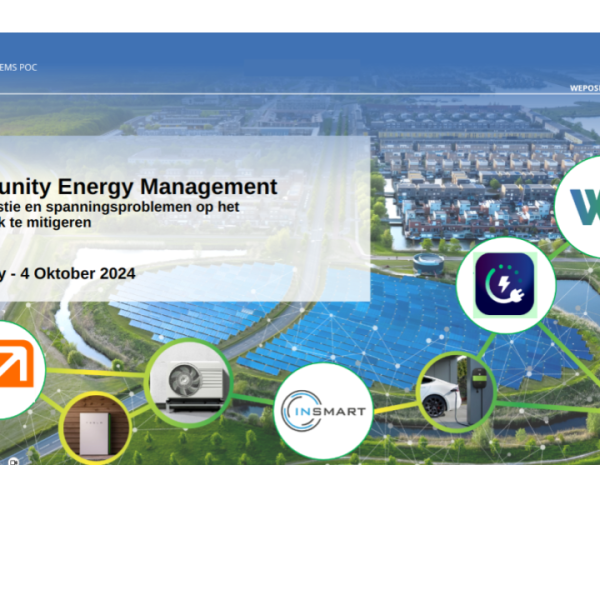Select the heat pump unit icon
This screenshot has height=600, width=600.
187,382
